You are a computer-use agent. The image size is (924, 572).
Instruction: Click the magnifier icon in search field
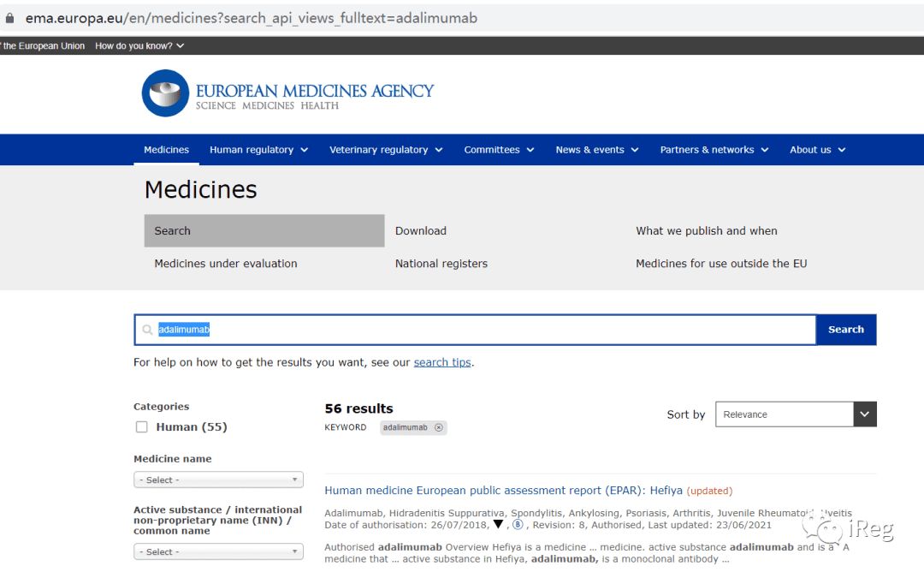tap(147, 330)
